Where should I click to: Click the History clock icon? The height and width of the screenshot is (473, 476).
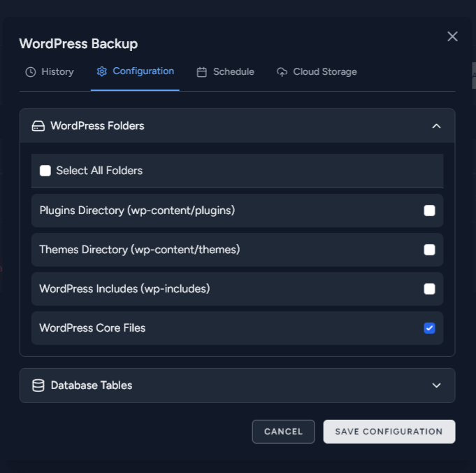coord(31,72)
